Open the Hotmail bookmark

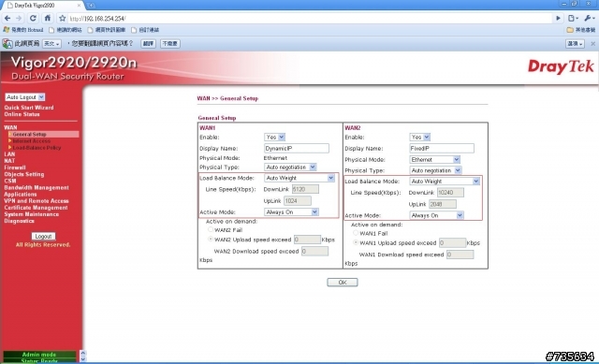[x=23, y=30]
